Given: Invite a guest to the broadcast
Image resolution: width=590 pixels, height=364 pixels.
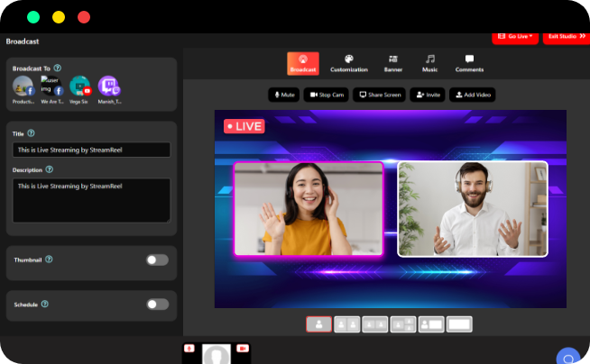Looking at the screenshot, I should tap(428, 95).
